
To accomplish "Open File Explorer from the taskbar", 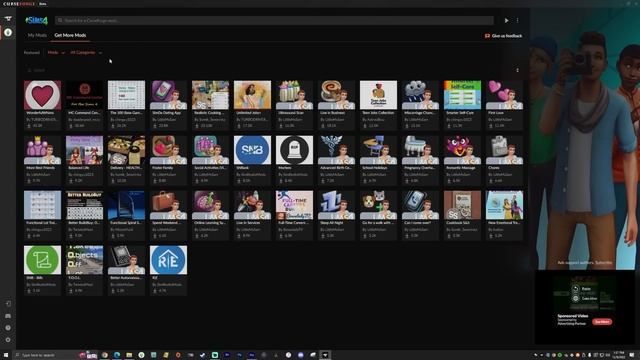I will click(x=129, y=355).
